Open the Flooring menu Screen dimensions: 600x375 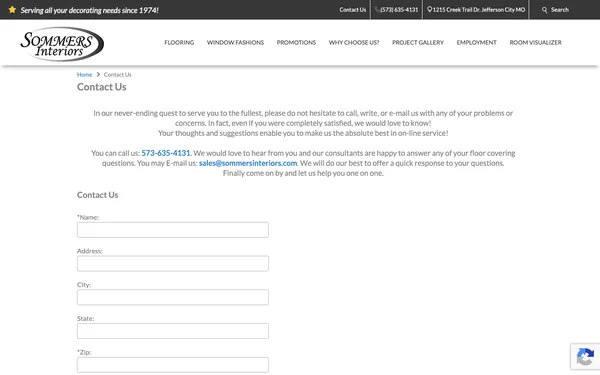click(x=179, y=42)
